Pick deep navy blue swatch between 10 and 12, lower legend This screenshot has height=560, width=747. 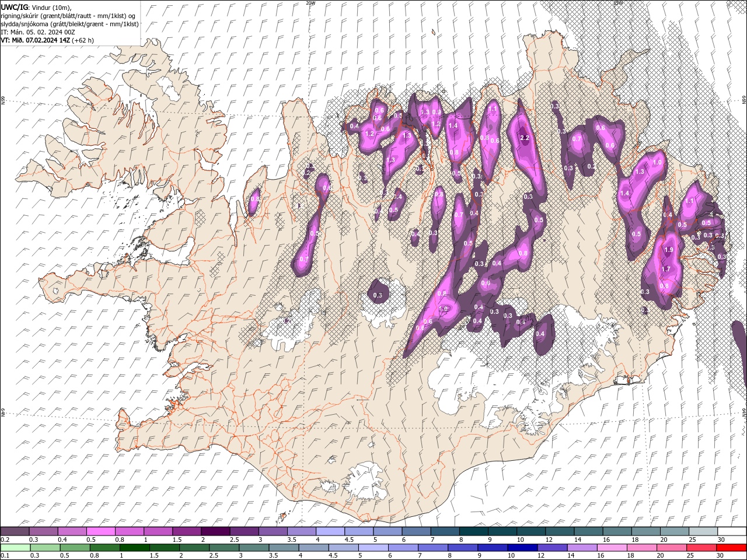(x=522, y=548)
